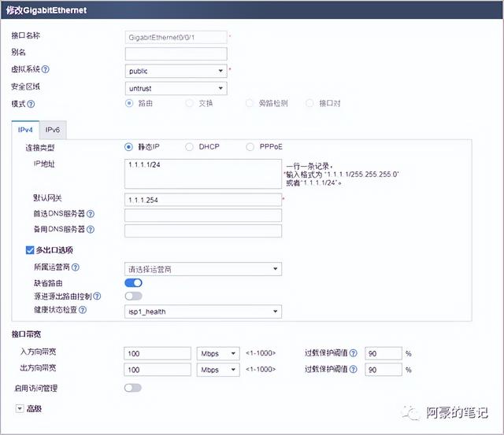This screenshot has width=504, height=435.
Task: Expand the 高级 section
Action: point(20,409)
